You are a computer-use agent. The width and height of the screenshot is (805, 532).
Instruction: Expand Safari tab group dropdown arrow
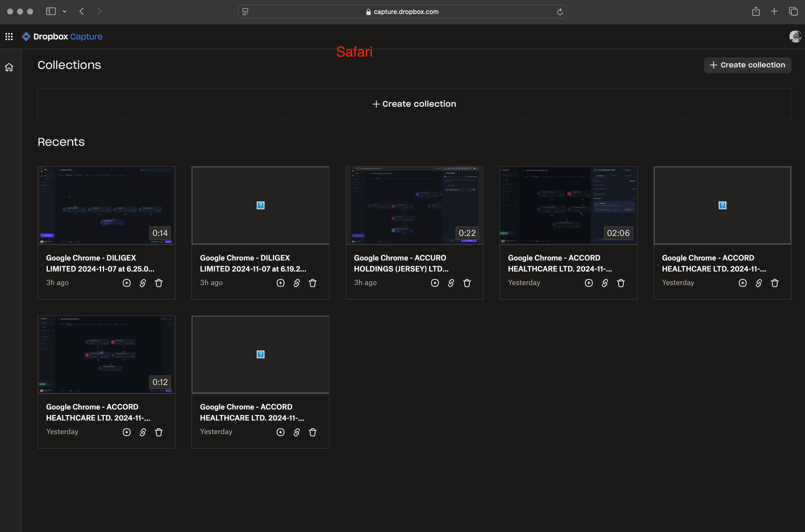pos(64,12)
